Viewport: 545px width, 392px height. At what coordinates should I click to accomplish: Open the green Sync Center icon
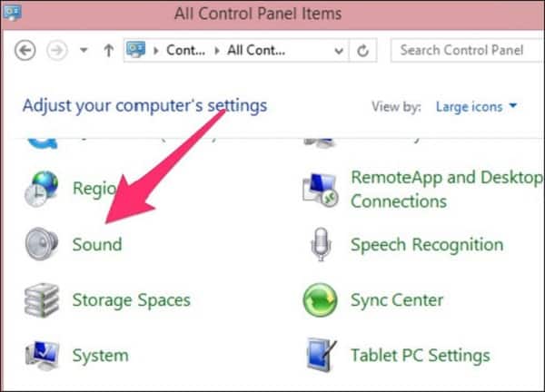(320, 300)
